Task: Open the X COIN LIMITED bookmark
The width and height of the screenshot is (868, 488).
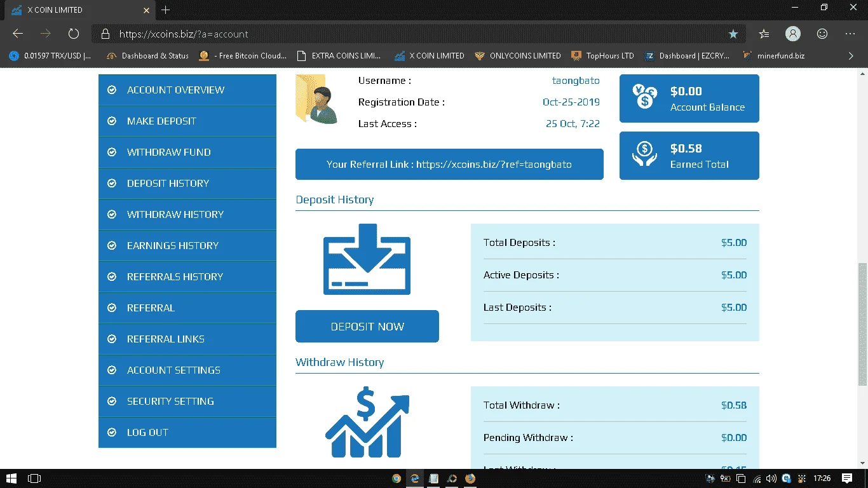Action: pyautogui.click(x=430, y=56)
